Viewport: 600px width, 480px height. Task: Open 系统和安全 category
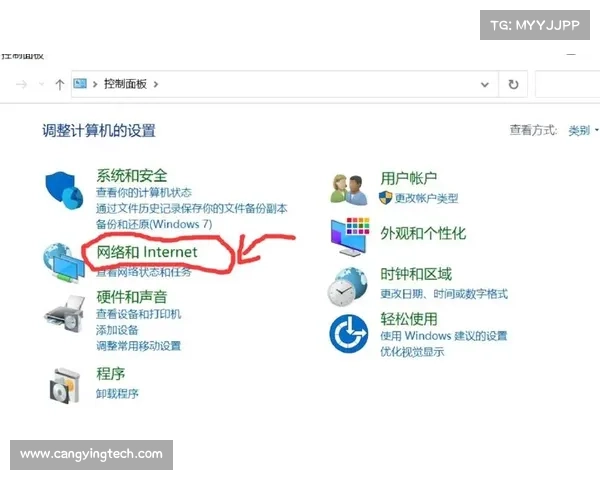pos(132,176)
